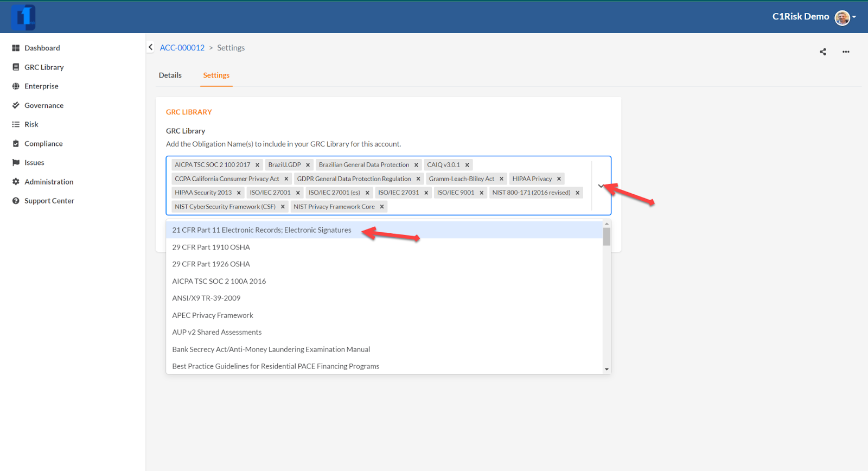Remove ISO/IEC 27001 tag

tap(298, 193)
